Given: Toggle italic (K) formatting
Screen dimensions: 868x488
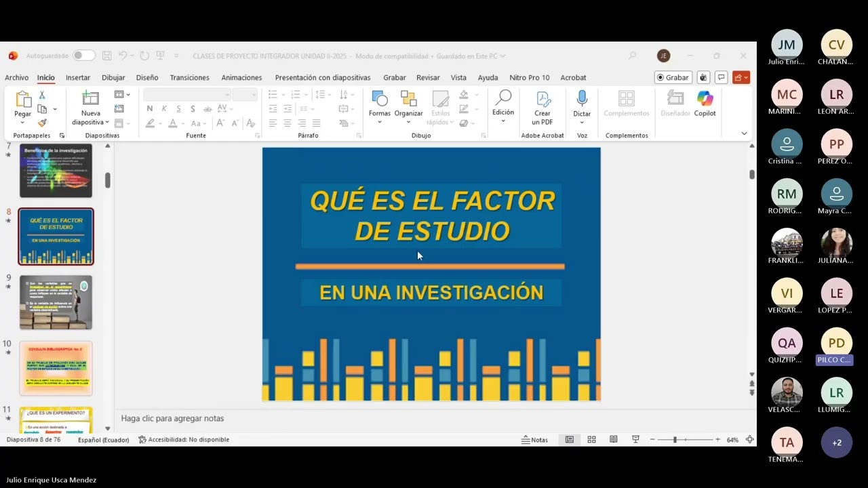Looking at the screenshot, I should (164, 108).
